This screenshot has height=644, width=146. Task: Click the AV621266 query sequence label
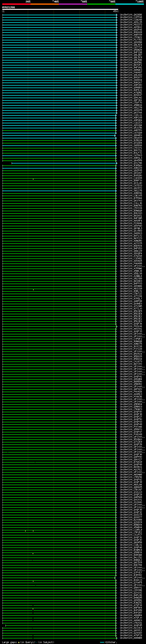8,7
